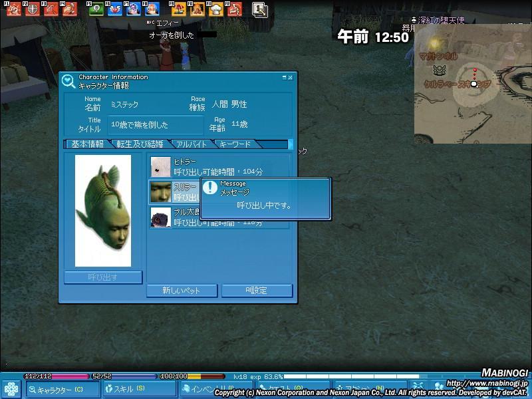Click the white player marker on the minimap
Screen dimensions: 532x399
(x=474, y=84)
